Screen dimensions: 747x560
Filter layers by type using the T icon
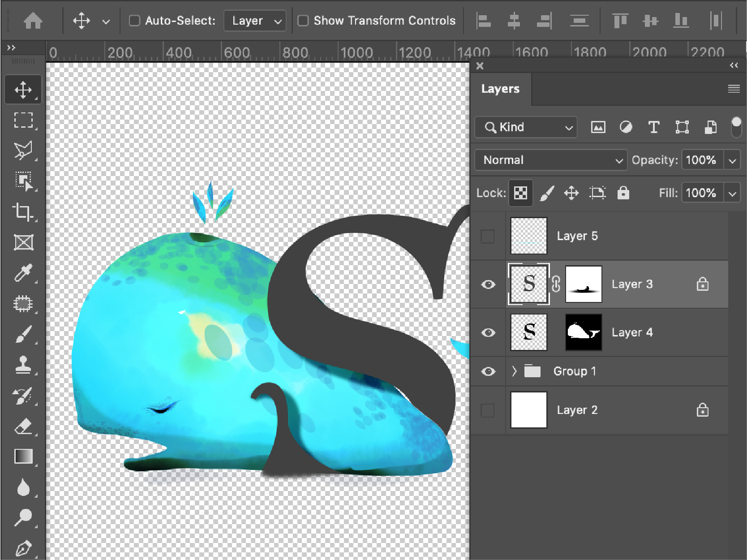[654, 127]
